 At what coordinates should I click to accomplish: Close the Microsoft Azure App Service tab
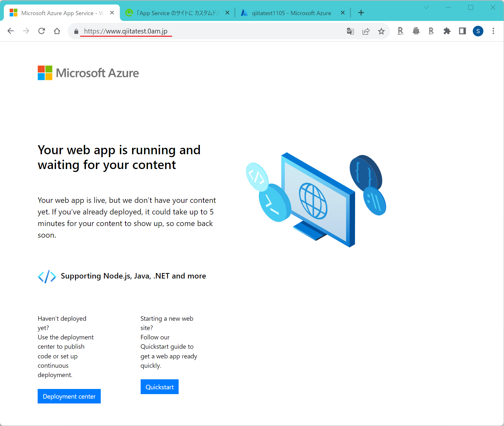112,13
